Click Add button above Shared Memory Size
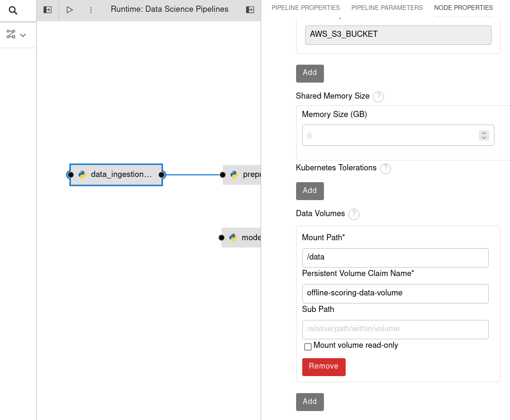510x420 pixels. [x=310, y=74]
